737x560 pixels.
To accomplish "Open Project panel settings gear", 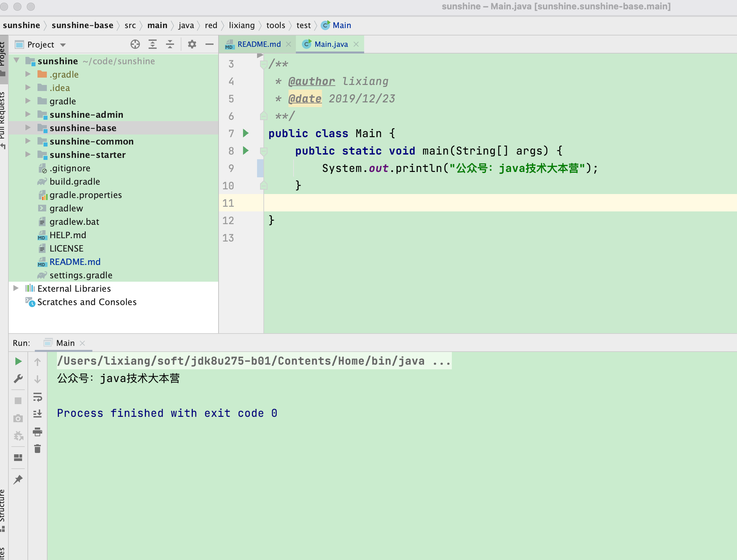I will (192, 44).
